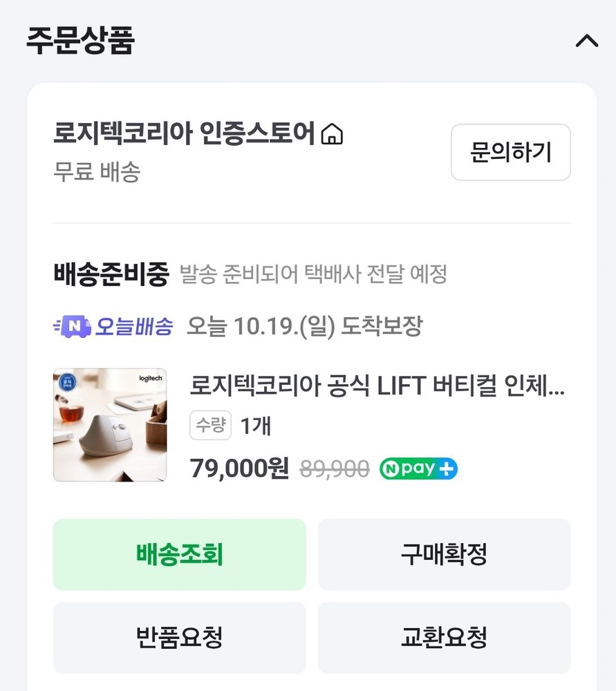
Task: Tap the 오늘배송 truck icon
Action: coord(73,327)
